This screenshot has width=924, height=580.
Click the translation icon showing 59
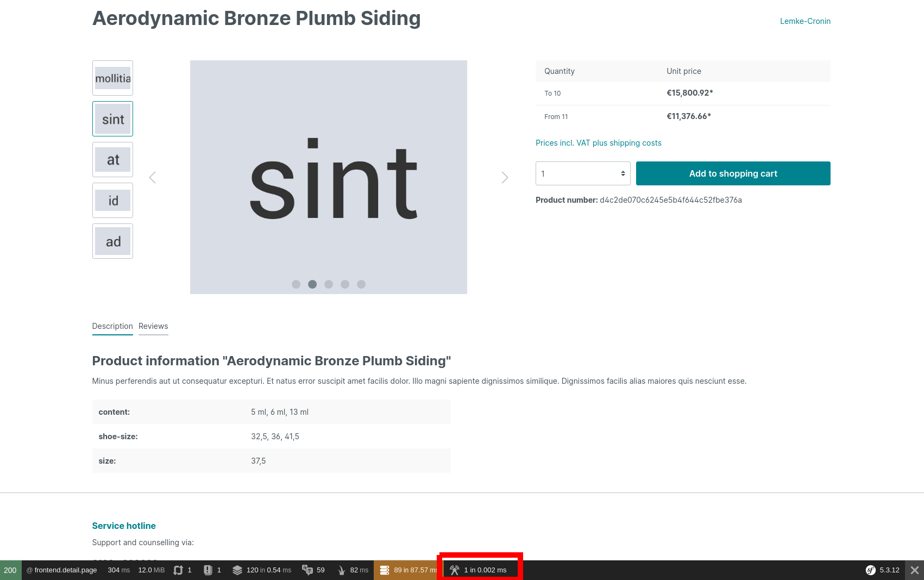(x=307, y=570)
